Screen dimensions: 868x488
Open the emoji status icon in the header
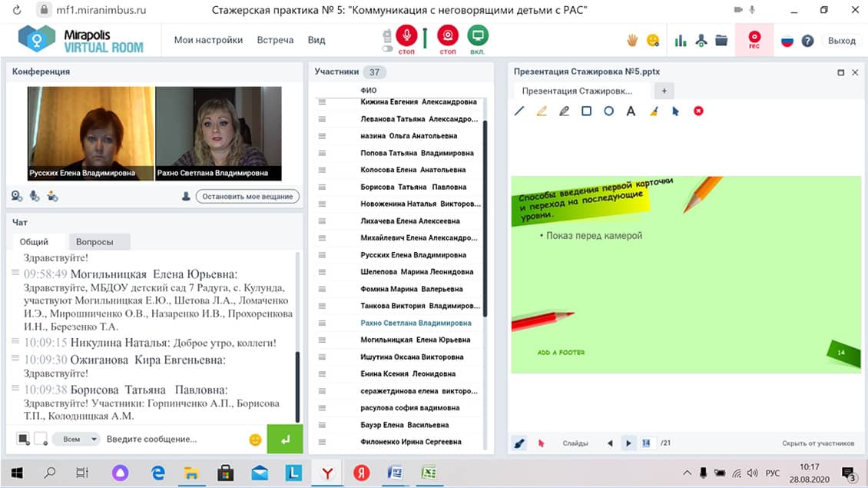653,40
